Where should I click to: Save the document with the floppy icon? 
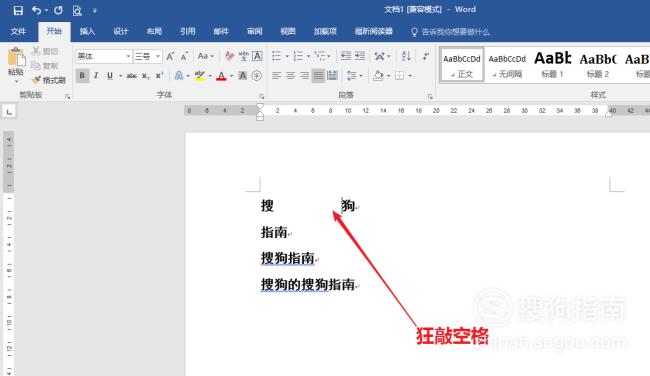tap(18, 10)
